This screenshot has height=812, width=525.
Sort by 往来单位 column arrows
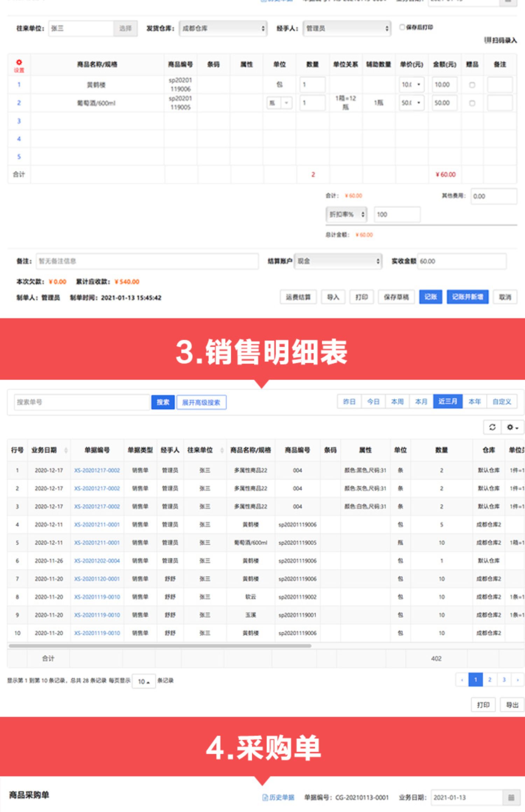pyautogui.click(x=222, y=450)
